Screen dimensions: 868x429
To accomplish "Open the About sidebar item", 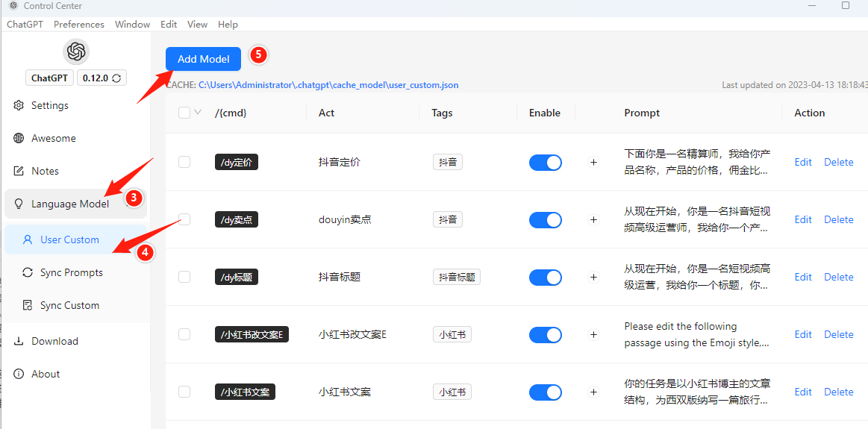I will [75, 374].
